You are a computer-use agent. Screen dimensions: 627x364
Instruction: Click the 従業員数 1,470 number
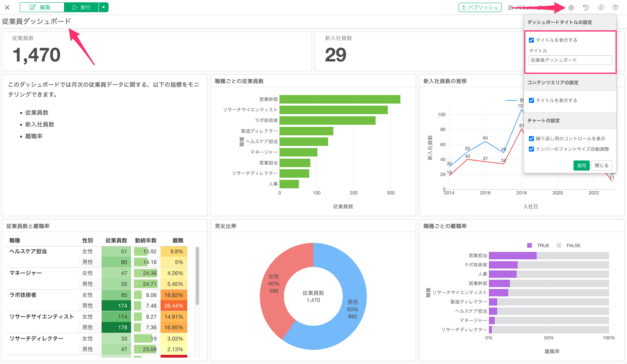36,55
